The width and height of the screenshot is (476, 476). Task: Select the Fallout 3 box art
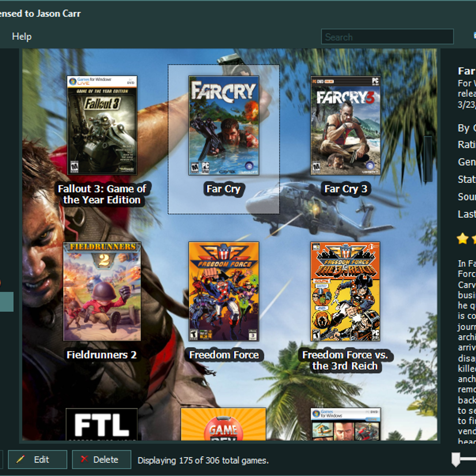tap(102, 125)
